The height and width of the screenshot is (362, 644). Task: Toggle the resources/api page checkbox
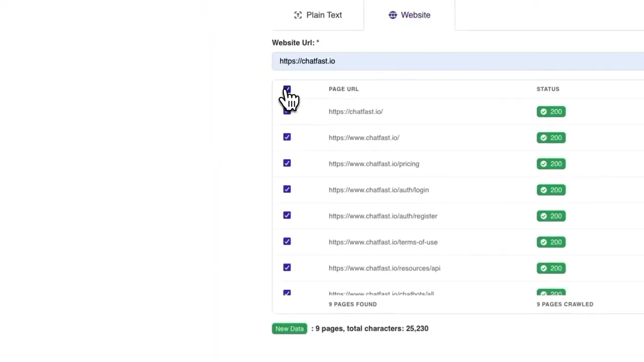click(x=287, y=268)
